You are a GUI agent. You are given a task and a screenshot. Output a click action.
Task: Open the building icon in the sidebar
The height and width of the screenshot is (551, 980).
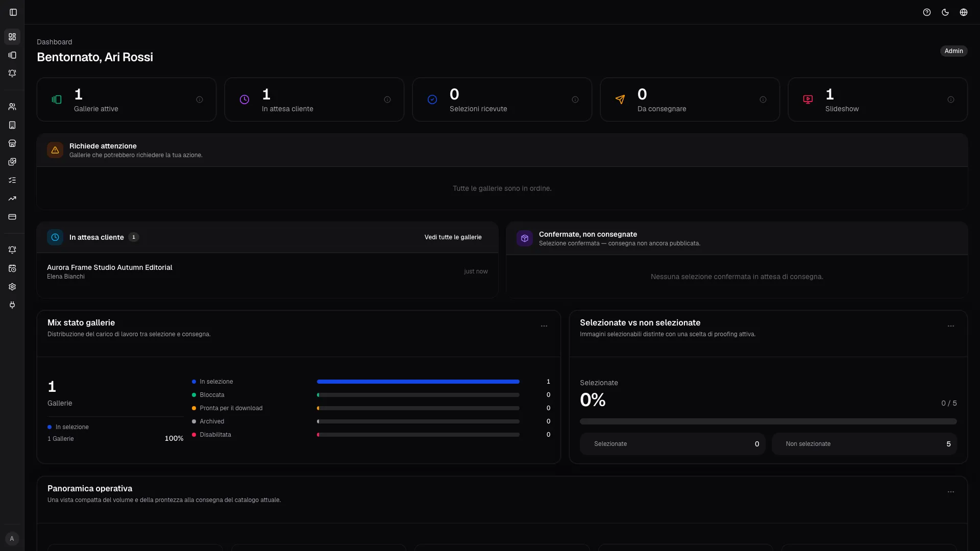click(x=12, y=125)
